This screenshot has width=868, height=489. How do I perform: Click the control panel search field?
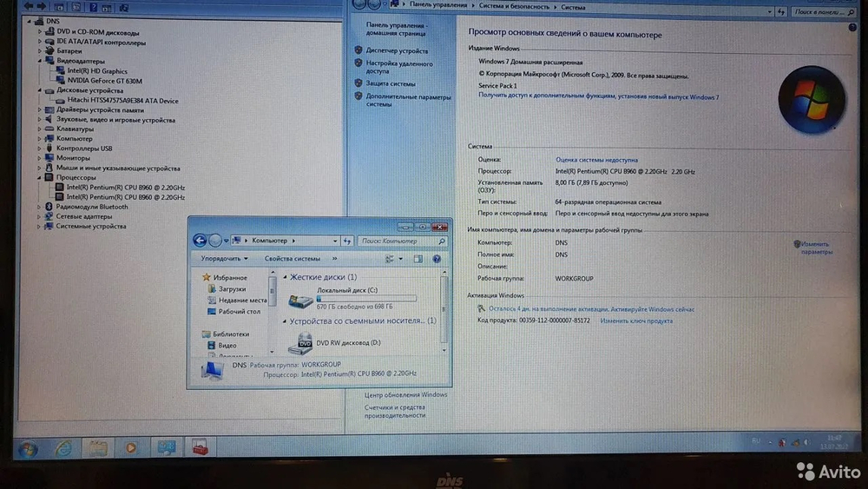click(824, 11)
